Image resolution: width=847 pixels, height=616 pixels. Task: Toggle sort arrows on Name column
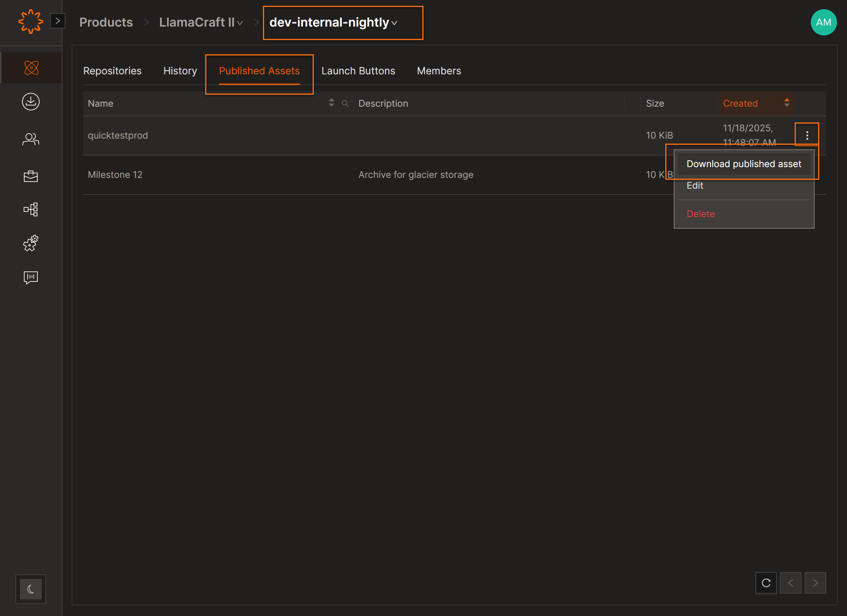coord(331,103)
